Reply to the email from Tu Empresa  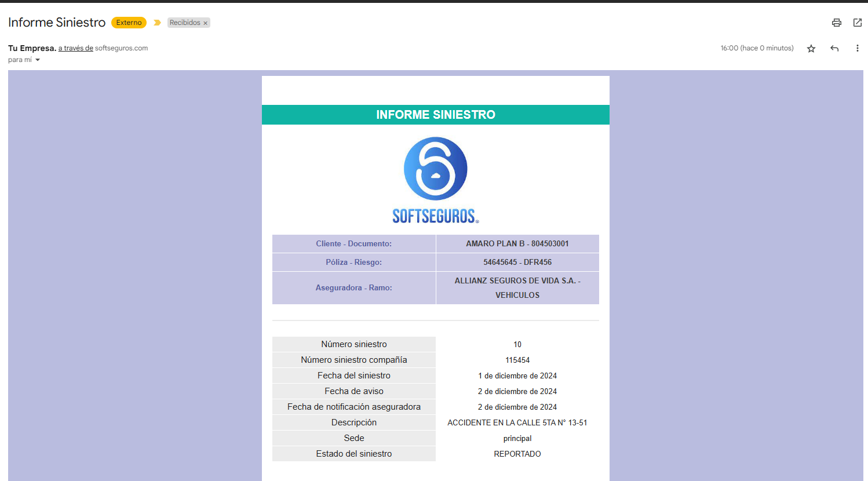[x=834, y=49]
